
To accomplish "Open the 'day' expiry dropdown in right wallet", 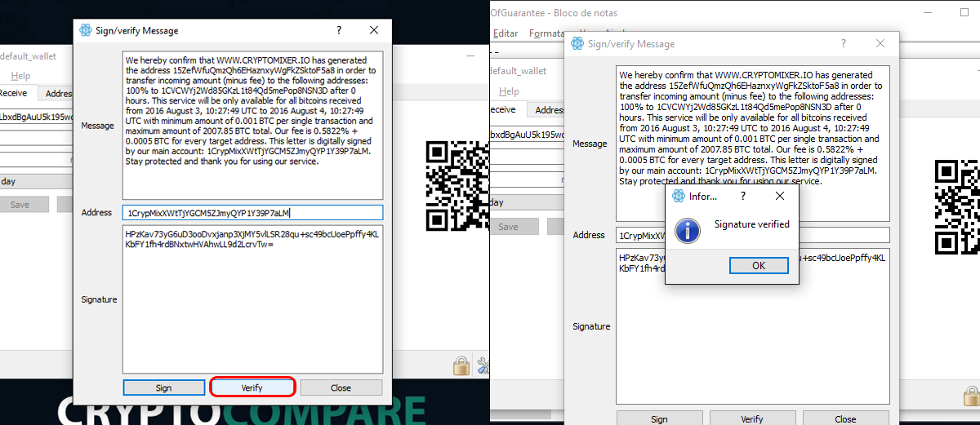I will pyautogui.click(x=527, y=202).
